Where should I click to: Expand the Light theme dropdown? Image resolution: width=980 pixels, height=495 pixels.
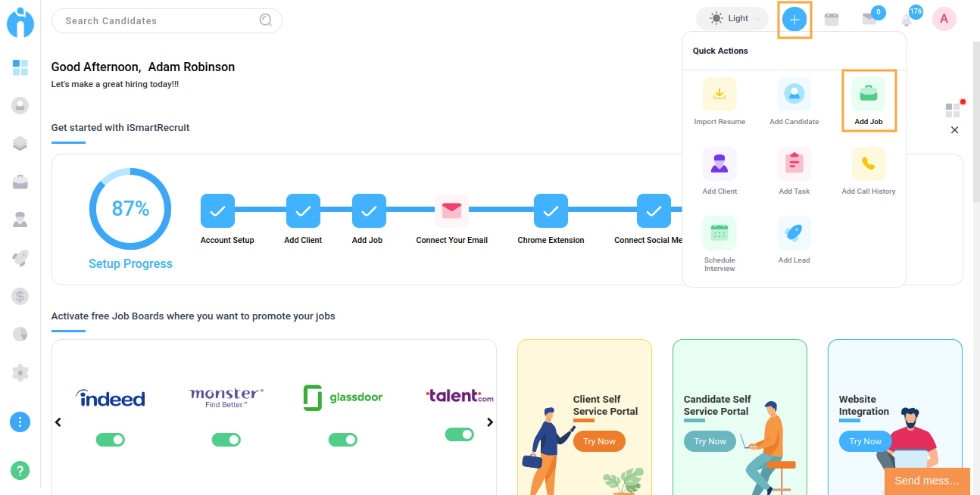pyautogui.click(x=732, y=19)
